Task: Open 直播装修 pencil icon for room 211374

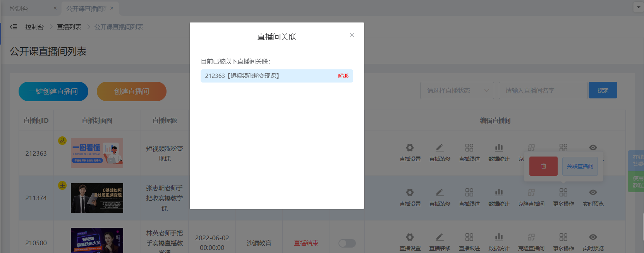Action: [440, 193]
